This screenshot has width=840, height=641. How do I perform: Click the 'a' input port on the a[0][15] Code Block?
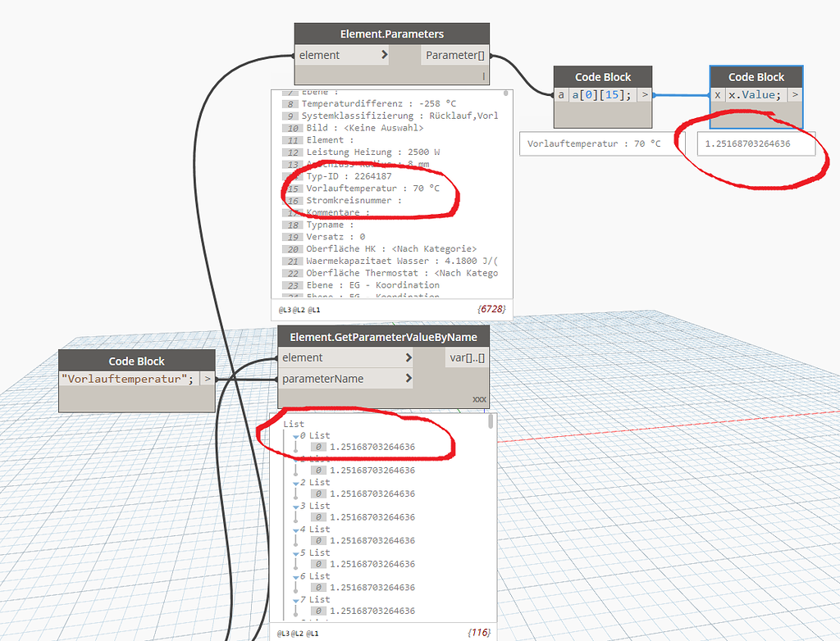click(x=561, y=94)
